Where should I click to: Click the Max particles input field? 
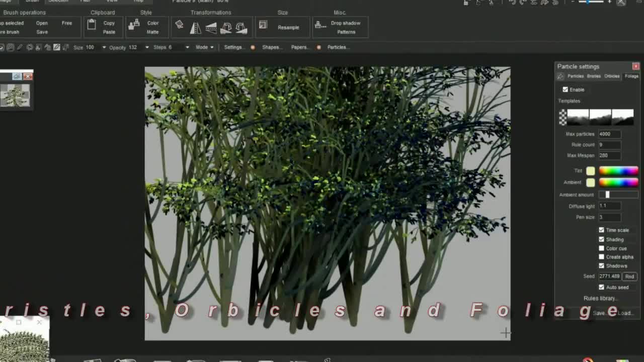tap(609, 134)
